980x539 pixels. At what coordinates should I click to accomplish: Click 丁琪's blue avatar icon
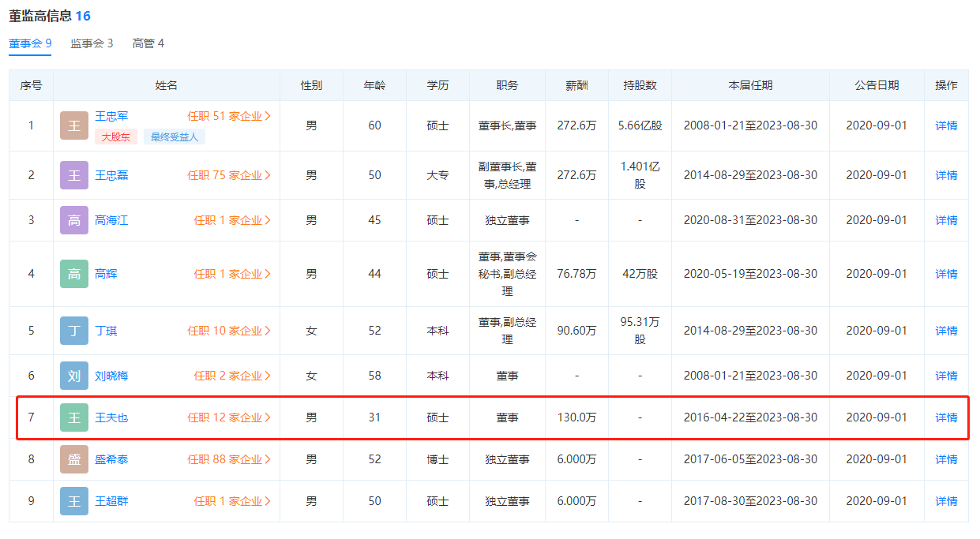[74, 331]
